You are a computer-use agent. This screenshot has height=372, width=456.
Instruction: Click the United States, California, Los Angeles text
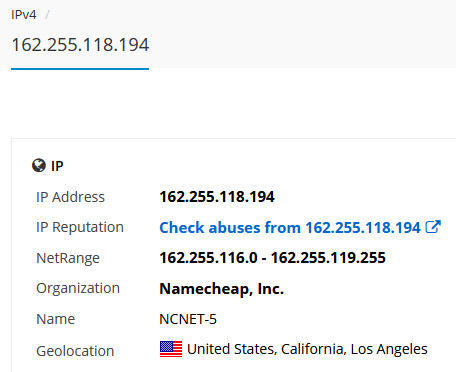[x=307, y=349]
